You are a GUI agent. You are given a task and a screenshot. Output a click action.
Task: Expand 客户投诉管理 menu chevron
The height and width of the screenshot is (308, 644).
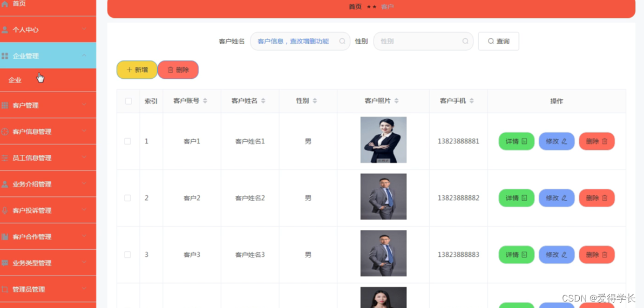84,210
